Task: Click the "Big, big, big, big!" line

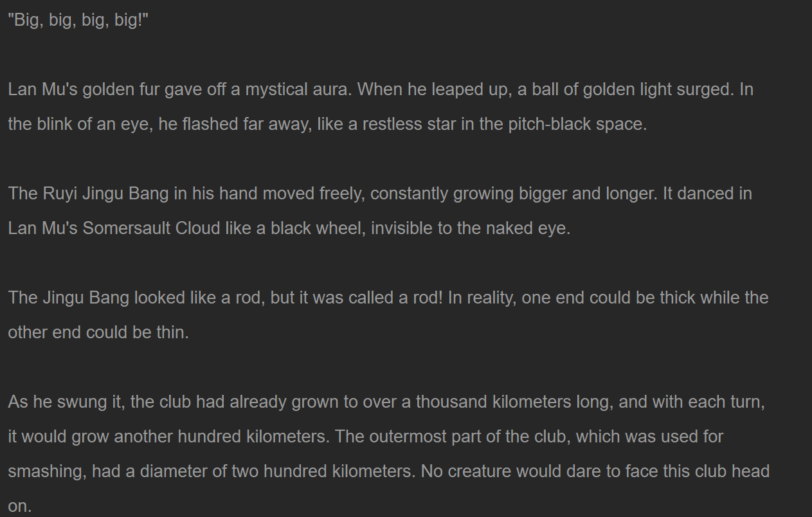Action: click(78, 20)
